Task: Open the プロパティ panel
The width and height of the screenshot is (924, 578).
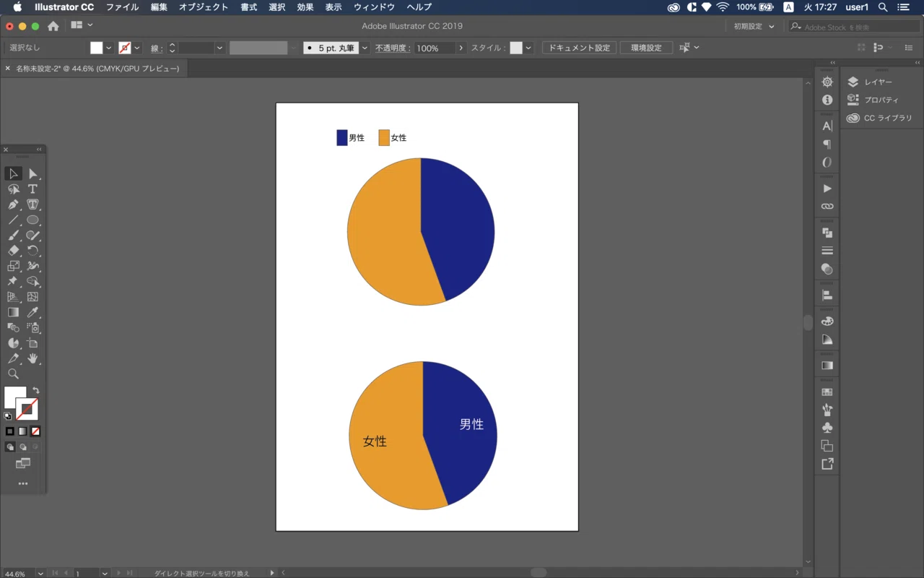Action: click(873, 100)
